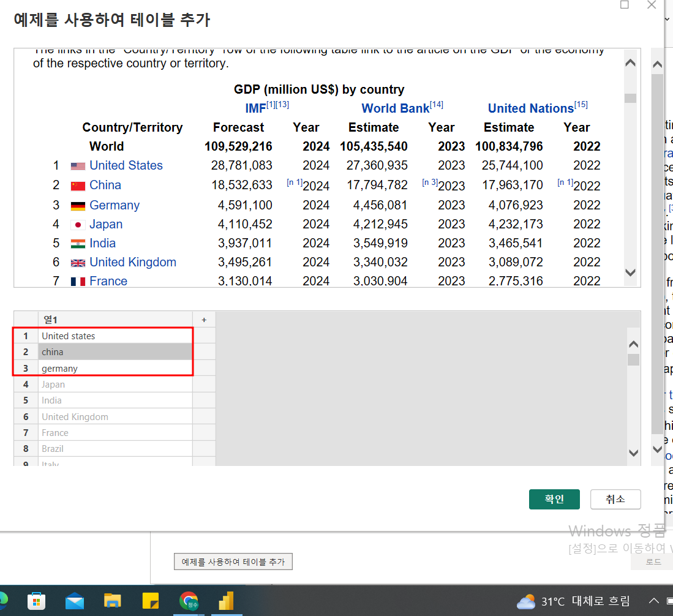Add a new column with plus button
This screenshot has height=616, width=673.
point(204,320)
